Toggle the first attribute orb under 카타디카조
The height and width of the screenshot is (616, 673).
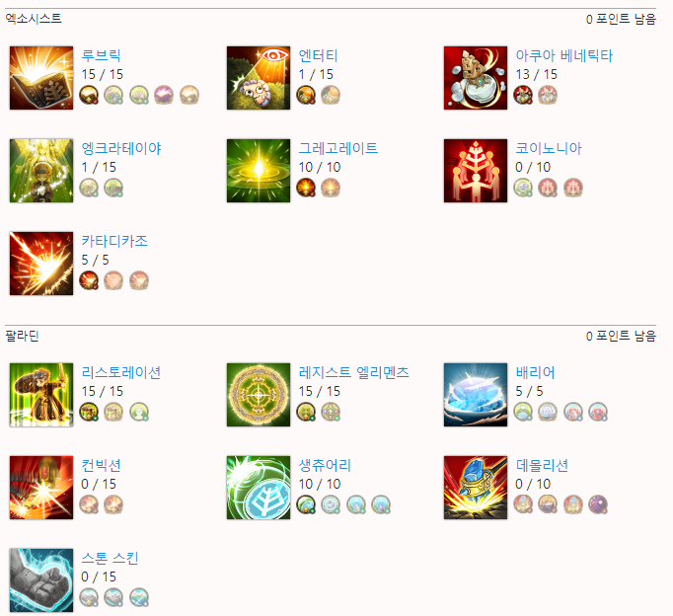coord(89,280)
